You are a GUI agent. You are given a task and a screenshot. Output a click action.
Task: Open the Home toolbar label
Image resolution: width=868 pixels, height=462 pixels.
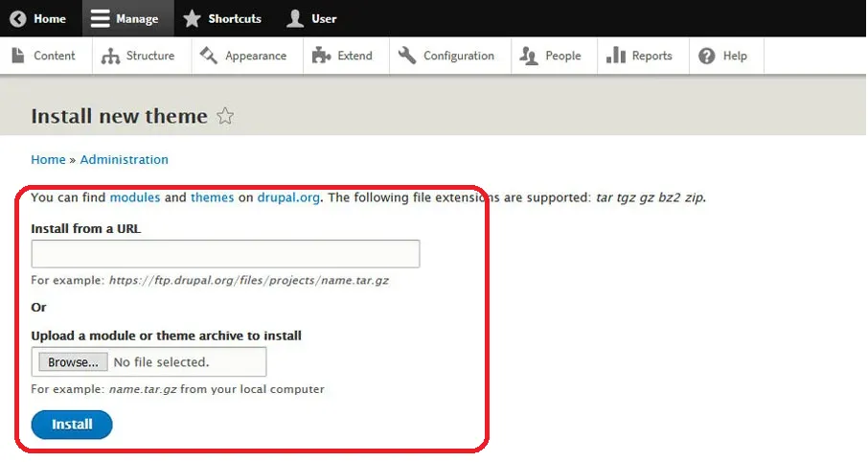(50, 19)
